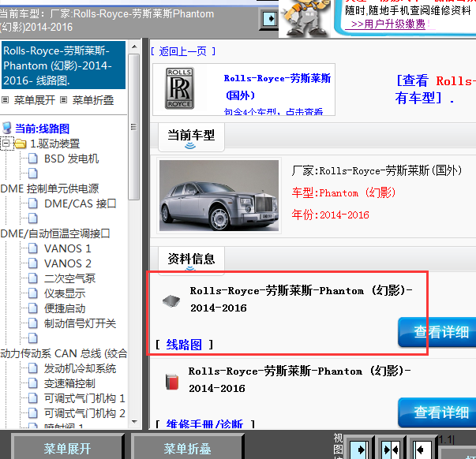Click the bottom 菜单折叠 button
This screenshot has height=459, width=476.
click(x=187, y=448)
